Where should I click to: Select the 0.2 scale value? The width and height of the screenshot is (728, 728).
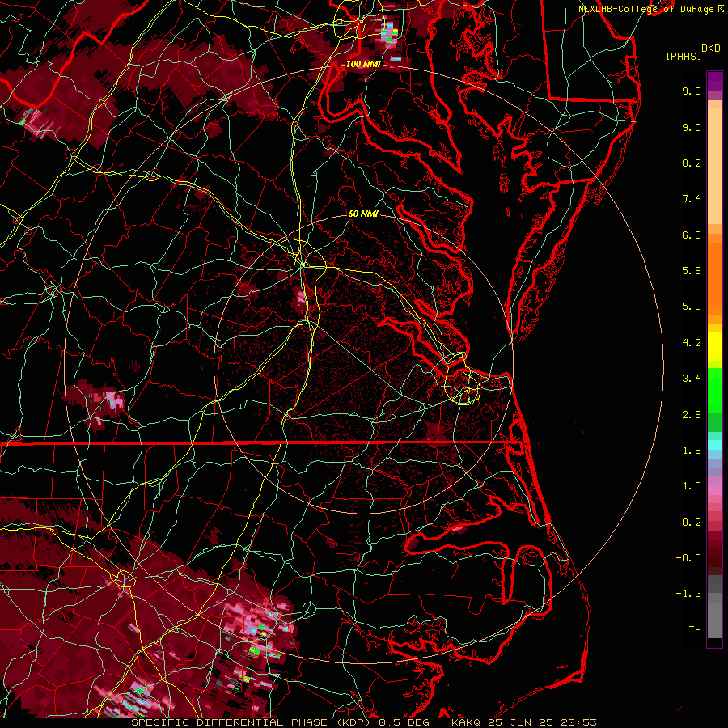pos(692,523)
